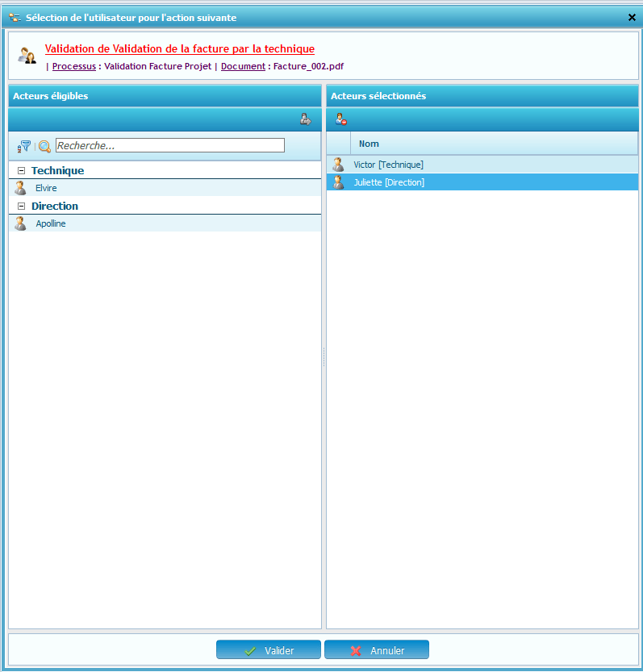
Task: Click Elvire's user avatar icon
Action: click(20, 188)
